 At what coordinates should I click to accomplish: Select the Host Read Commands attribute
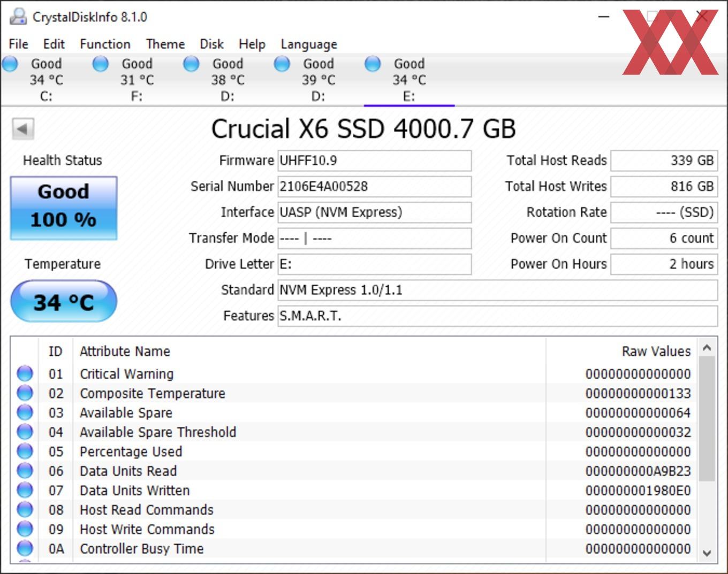click(x=354, y=510)
